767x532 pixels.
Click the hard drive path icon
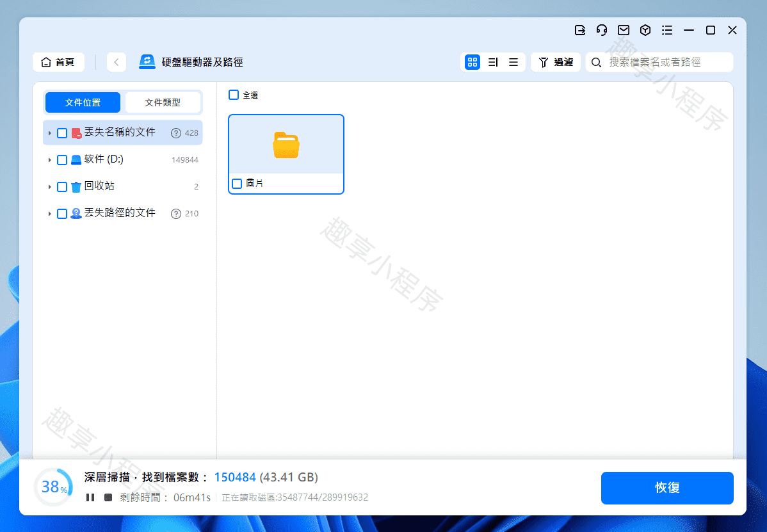[x=147, y=62]
